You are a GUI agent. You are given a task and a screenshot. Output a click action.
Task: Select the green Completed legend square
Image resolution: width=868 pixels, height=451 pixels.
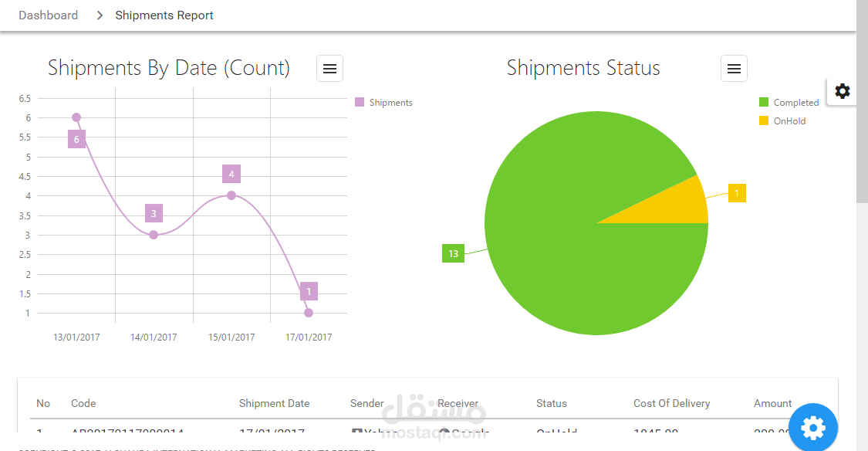765,102
